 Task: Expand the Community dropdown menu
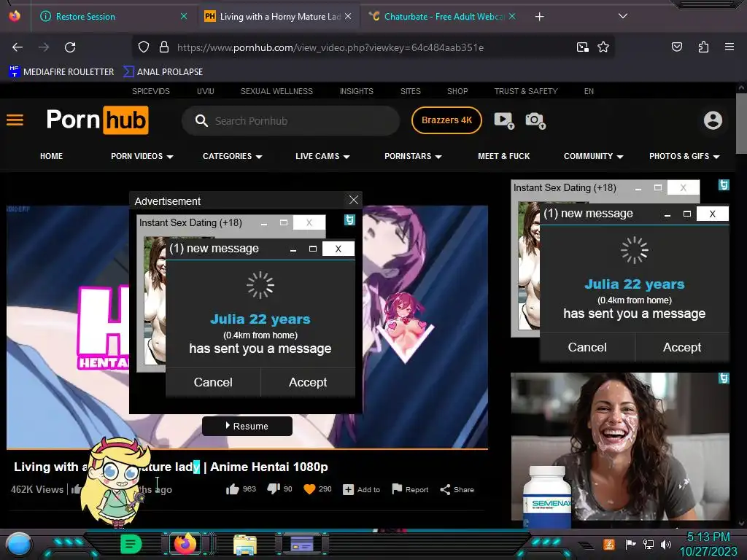click(593, 156)
